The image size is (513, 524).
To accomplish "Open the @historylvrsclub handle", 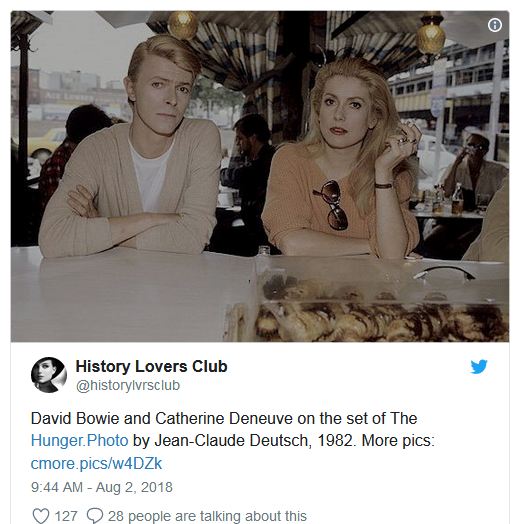I will pyautogui.click(x=128, y=385).
